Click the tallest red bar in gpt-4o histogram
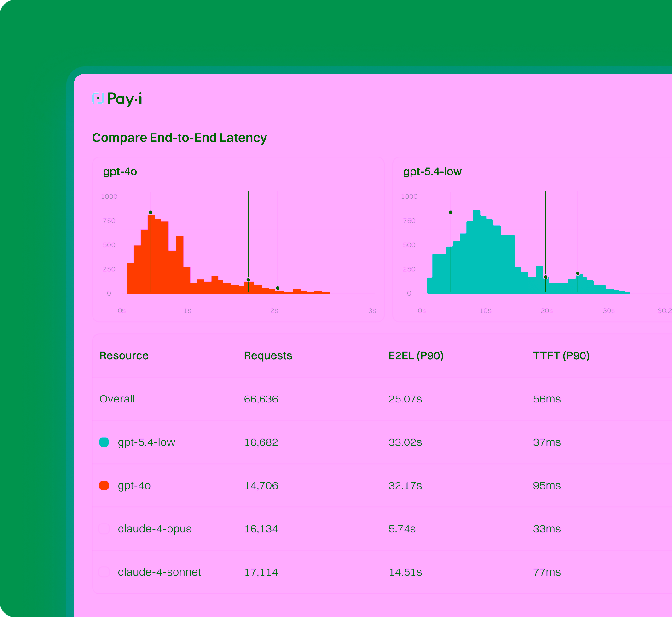This screenshot has height=617, width=672. pos(151,254)
